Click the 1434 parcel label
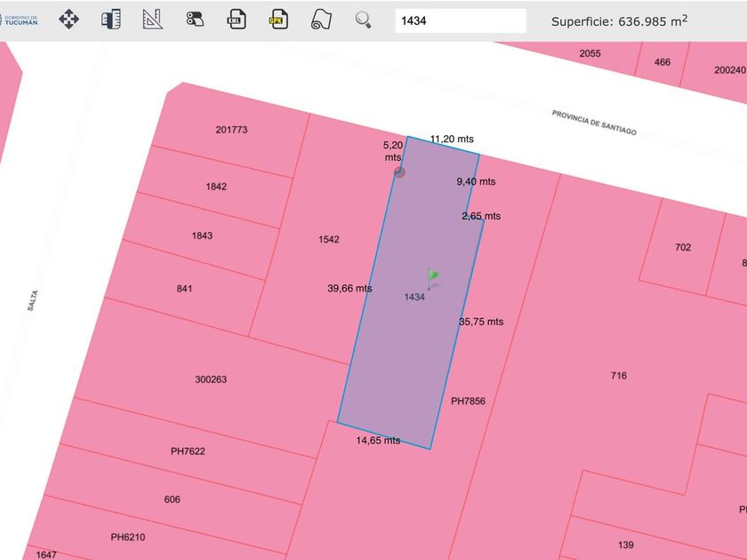 (414, 297)
